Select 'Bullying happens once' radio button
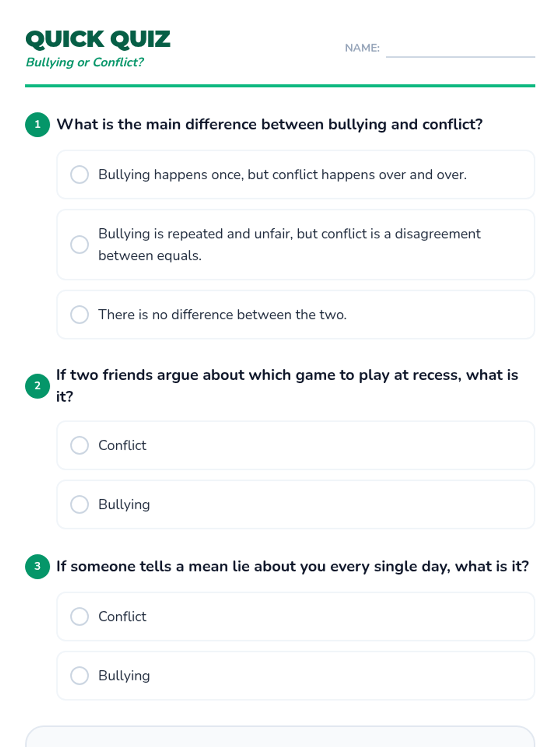Screen dimensions: 560x747 [79, 175]
